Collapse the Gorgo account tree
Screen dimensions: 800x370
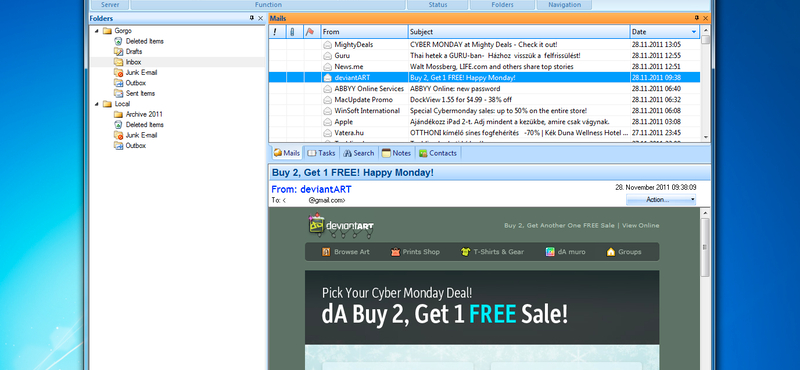click(x=97, y=31)
